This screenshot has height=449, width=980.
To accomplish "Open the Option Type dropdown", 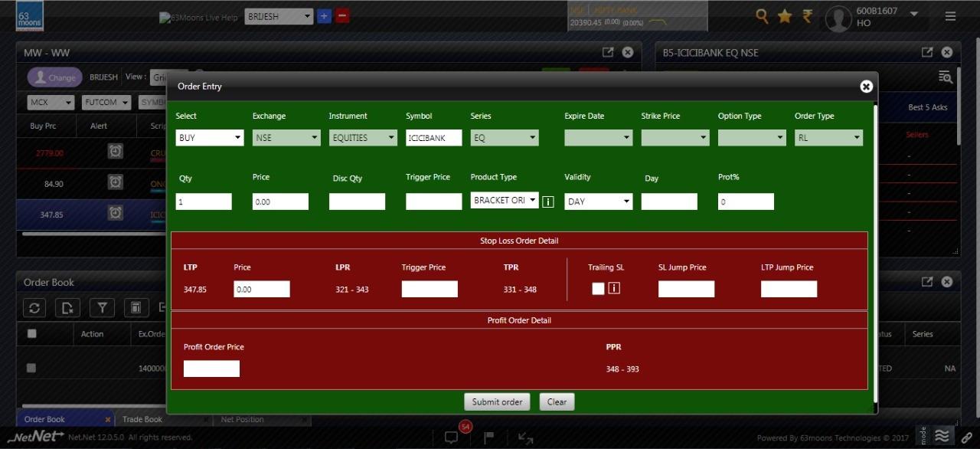I will pyautogui.click(x=752, y=138).
